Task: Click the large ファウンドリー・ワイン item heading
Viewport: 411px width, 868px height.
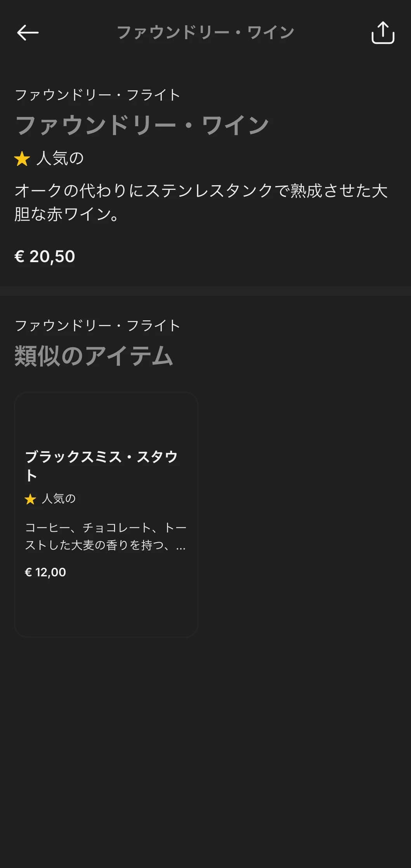Action: 142,125
